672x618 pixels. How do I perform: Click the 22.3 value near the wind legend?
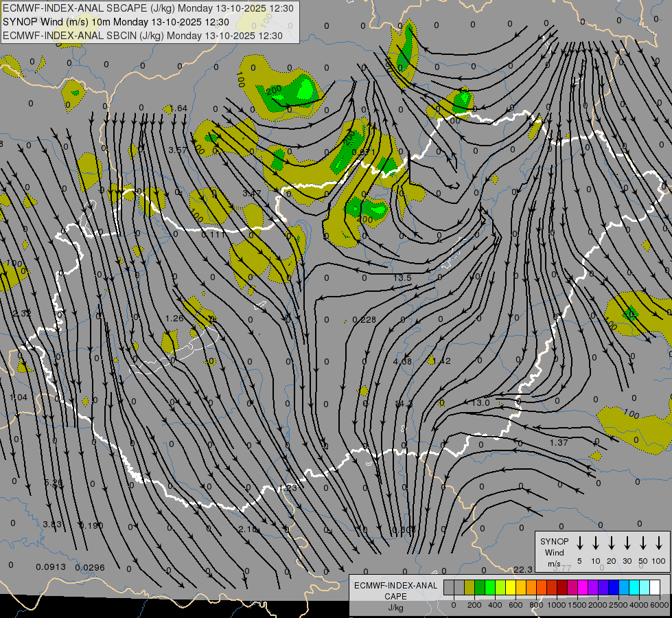tap(523, 569)
